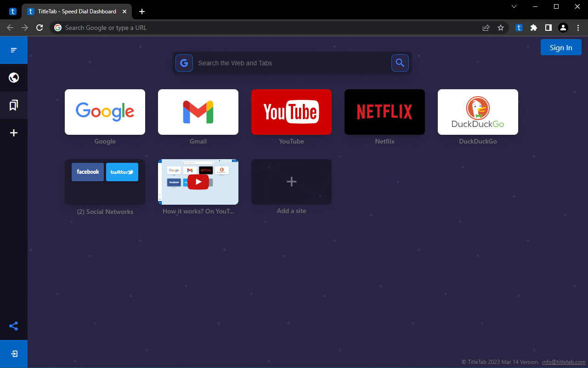Viewport: 588px width, 368px height.
Task: Click the Add a site plus tile
Action: tap(291, 182)
